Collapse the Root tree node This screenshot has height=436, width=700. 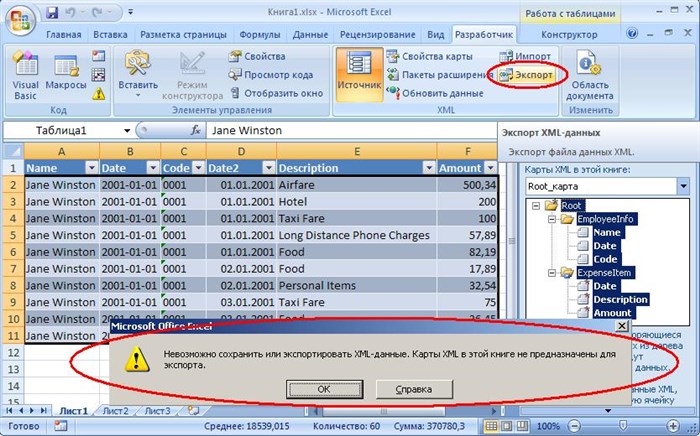pyautogui.click(x=536, y=206)
